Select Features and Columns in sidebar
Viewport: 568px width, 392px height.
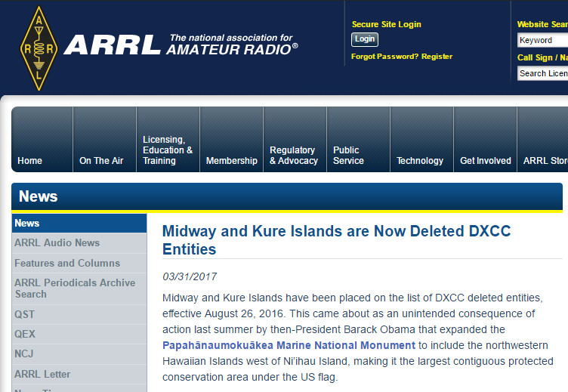coord(67,264)
